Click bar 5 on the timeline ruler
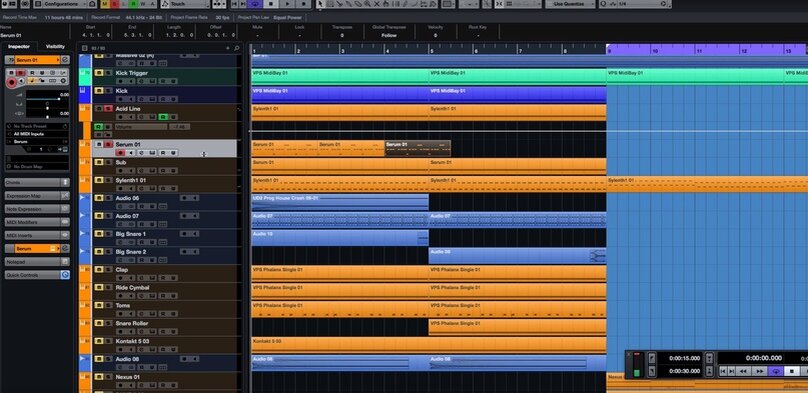Screen dimensions: 808x393 click(x=431, y=50)
